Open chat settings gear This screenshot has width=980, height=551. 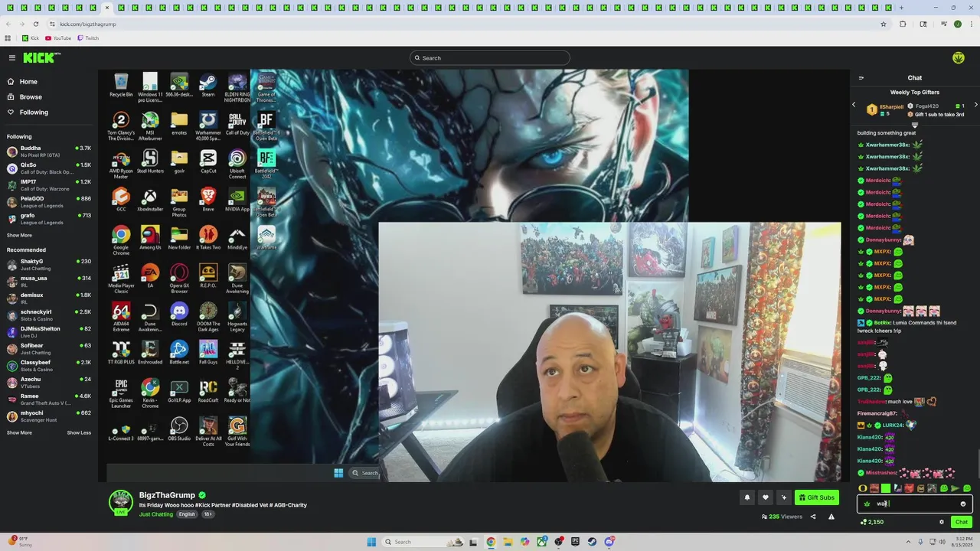942,522
